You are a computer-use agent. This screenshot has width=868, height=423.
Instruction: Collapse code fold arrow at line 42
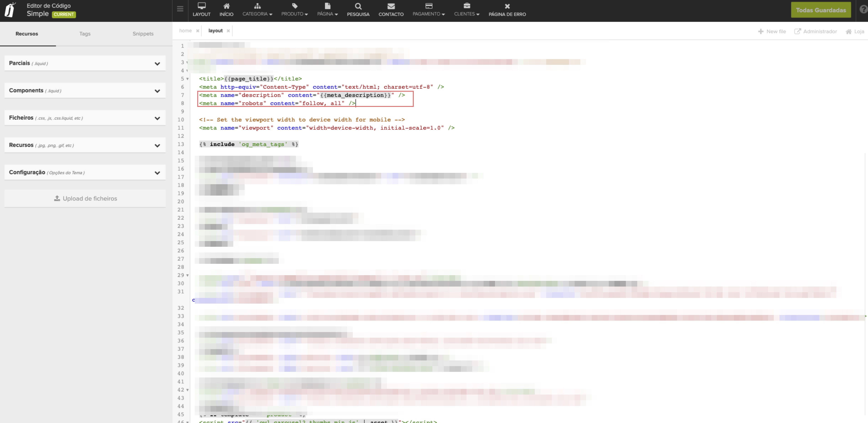187,390
